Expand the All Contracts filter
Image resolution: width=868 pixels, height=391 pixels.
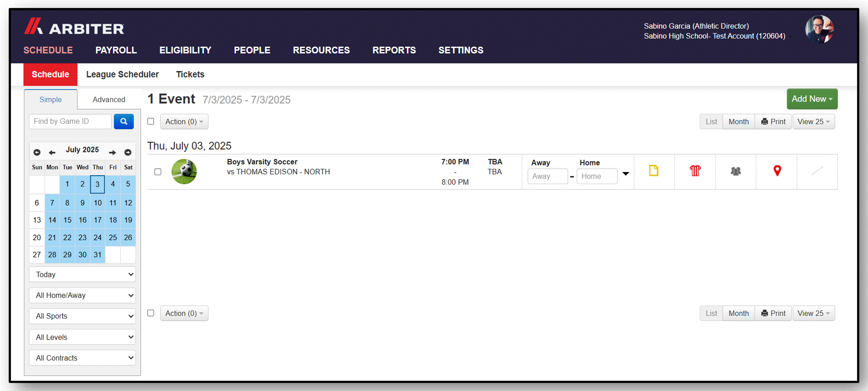[x=82, y=358]
